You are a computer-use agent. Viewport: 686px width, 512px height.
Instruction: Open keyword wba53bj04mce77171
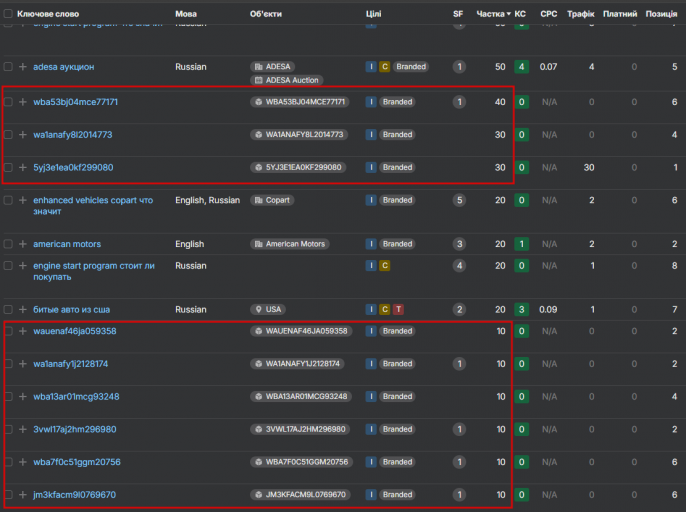[75, 102]
